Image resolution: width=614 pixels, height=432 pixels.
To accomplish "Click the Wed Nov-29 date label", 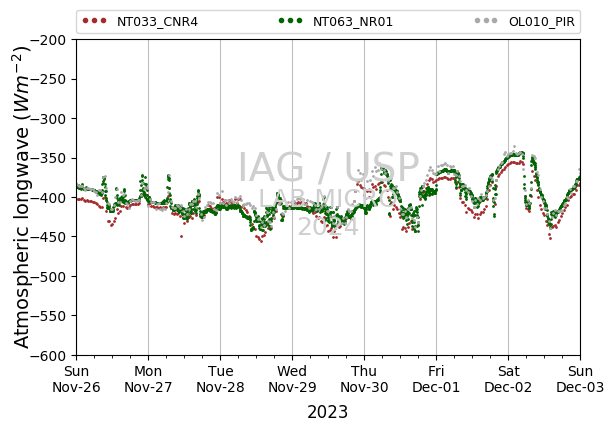I will (292, 379).
